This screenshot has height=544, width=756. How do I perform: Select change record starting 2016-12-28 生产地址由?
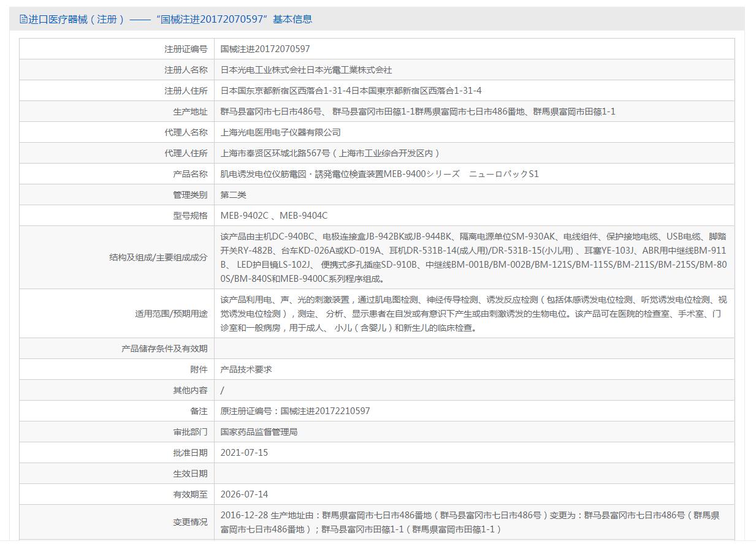pyautogui.click(x=470, y=522)
